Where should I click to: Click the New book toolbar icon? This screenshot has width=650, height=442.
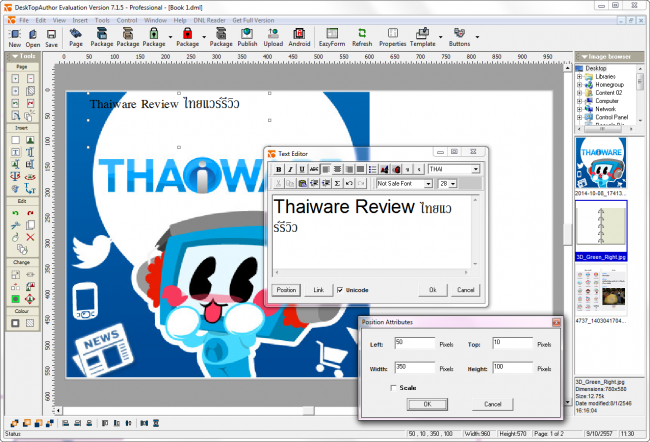(15, 38)
